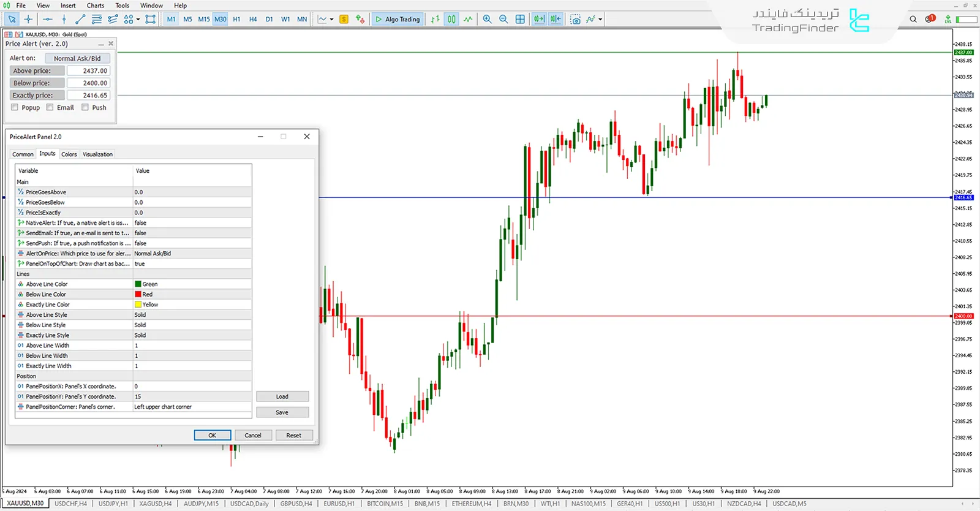Open search using magnifier icon at top right

pos(913,19)
